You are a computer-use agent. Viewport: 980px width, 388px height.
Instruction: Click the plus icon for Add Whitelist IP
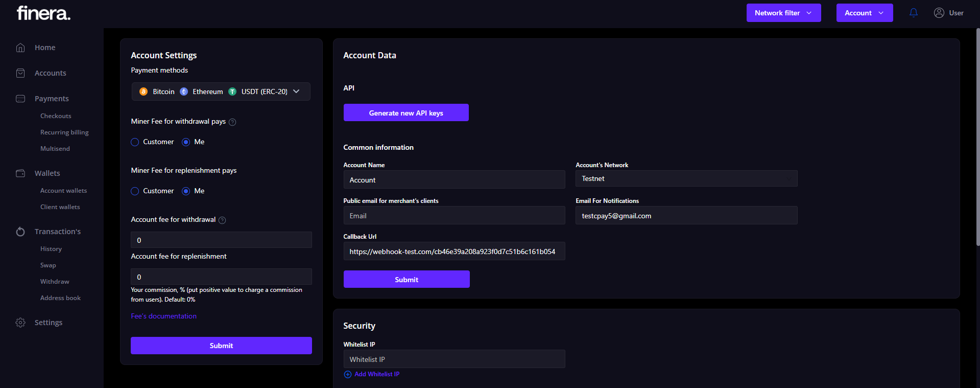pos(348,374)
